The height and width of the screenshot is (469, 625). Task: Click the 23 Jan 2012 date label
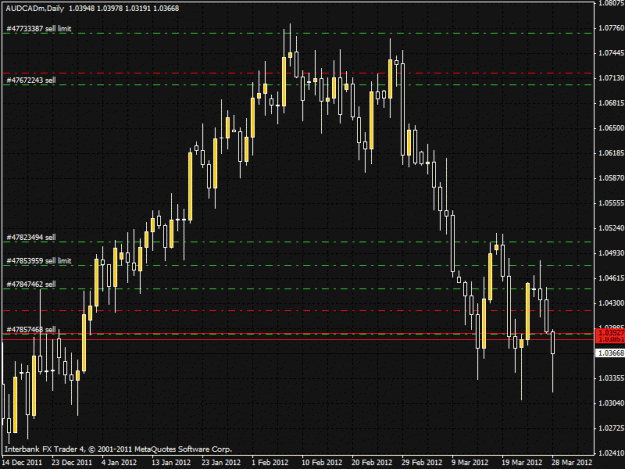(x=221, y=462)
